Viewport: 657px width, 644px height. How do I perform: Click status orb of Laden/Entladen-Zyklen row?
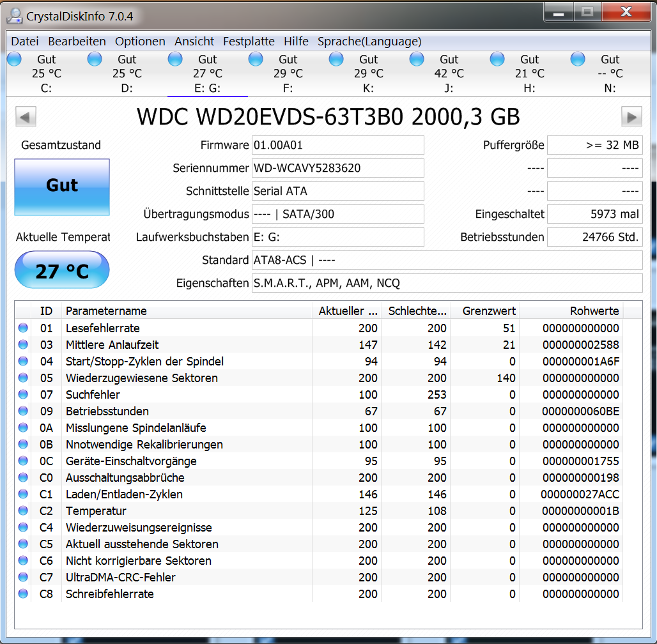click(23, 494)
